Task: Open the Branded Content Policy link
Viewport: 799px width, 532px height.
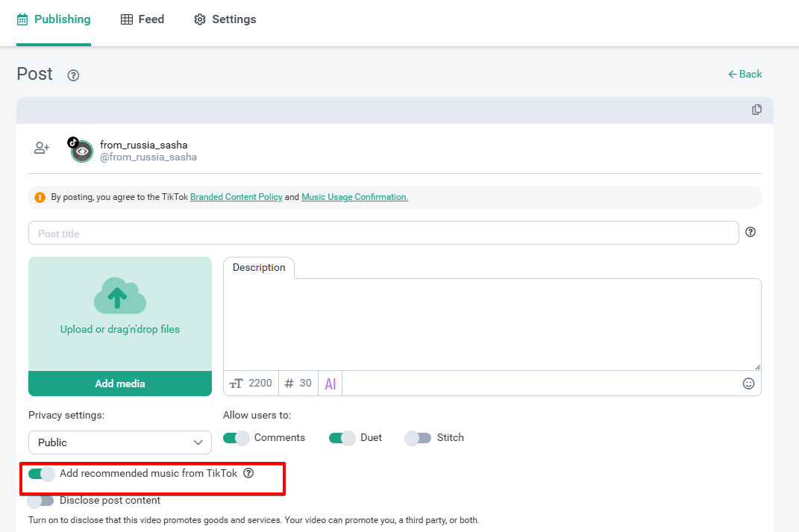Action: [x=236, y=197]
